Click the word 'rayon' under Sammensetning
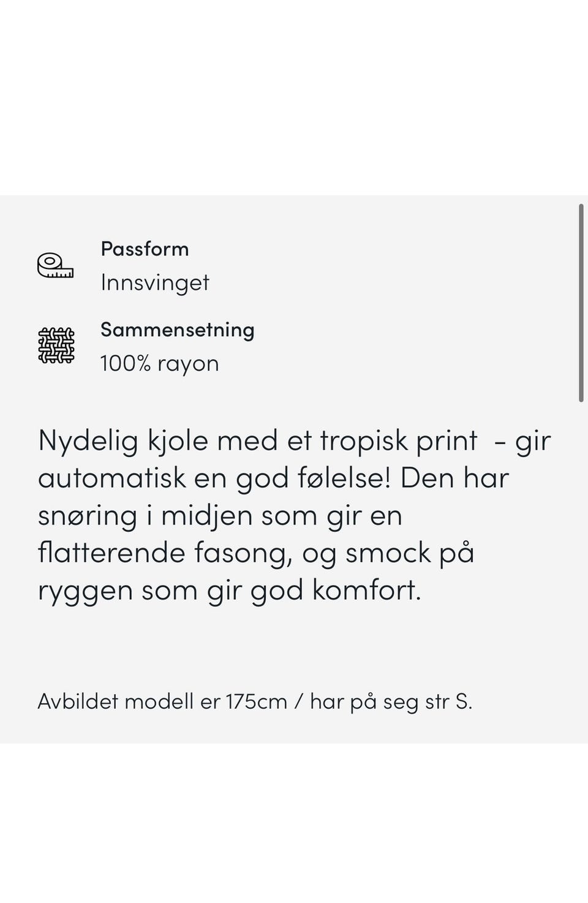The image size is (588, 903). tap(188, 364)
